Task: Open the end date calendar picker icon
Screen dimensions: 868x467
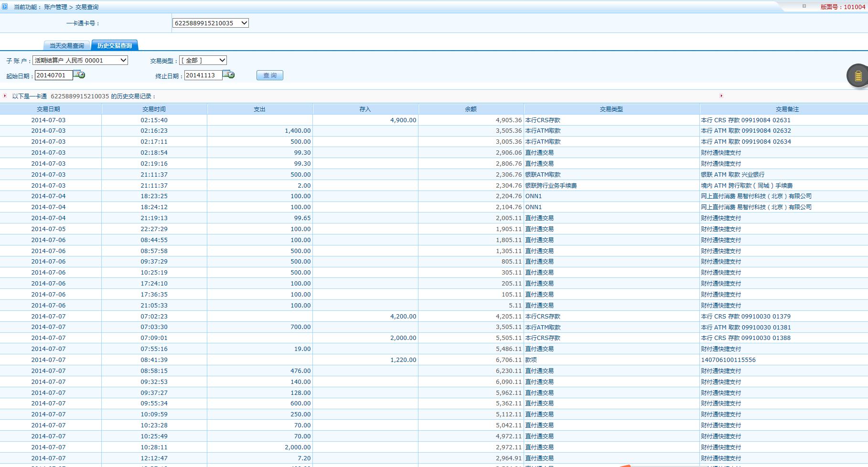Action: (229, 75)
